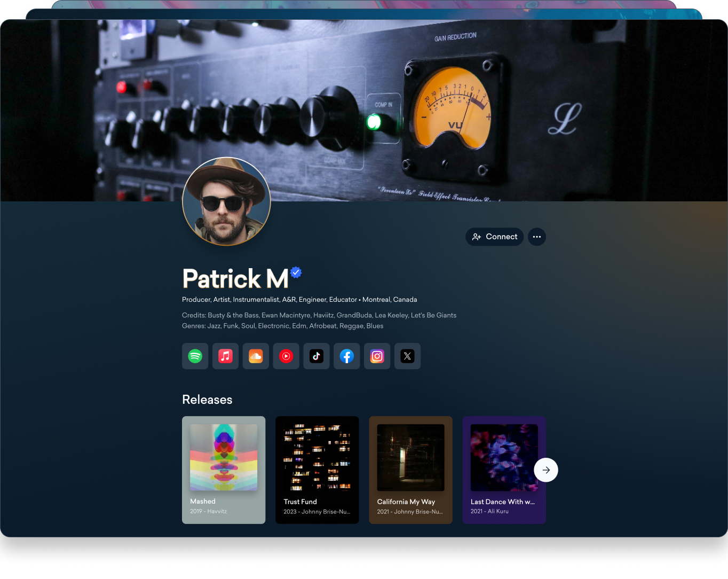This screenshot has height=579, width=728.
Task: Click the Instagram icon
Action: (377, 356)
